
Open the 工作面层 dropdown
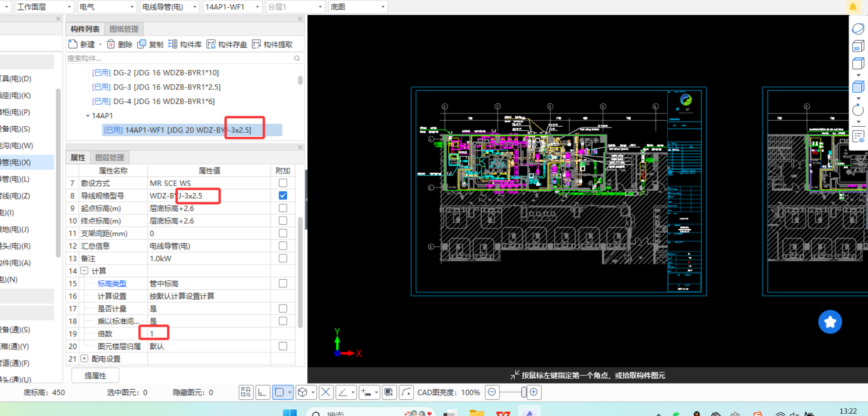pos(43,7)
